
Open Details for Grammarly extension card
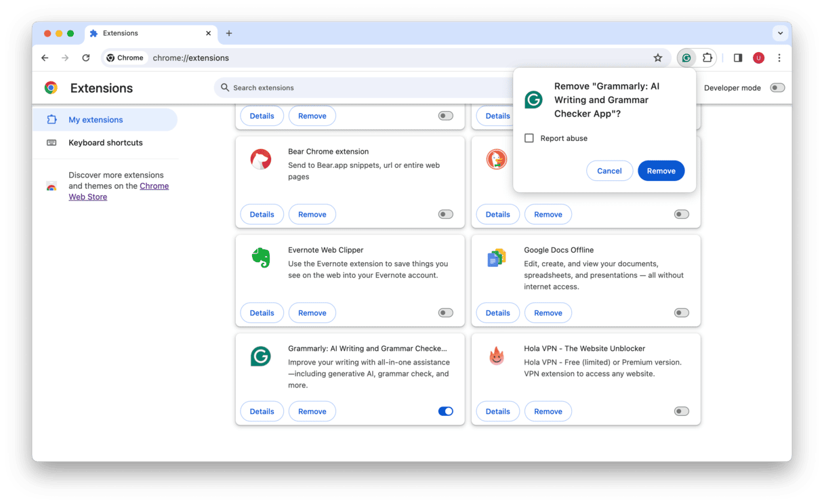tap(262, 411)
